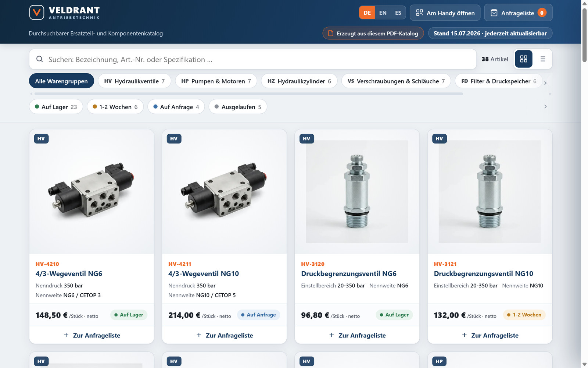Open 4/3-Wegeventil NG6 product image
The height and width of the screenshot is (368, 588).
[x=92, y=191]
